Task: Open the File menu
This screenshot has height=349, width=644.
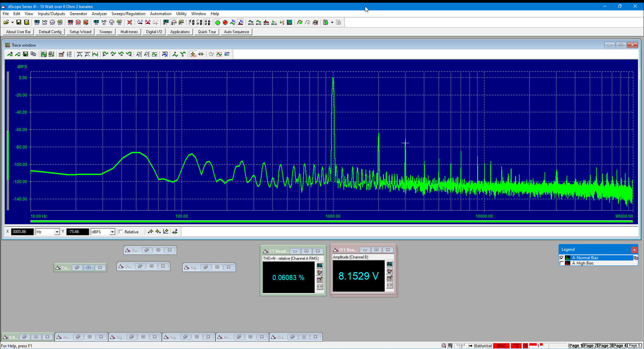Action: pyautogui.click(x=6, y=14)
